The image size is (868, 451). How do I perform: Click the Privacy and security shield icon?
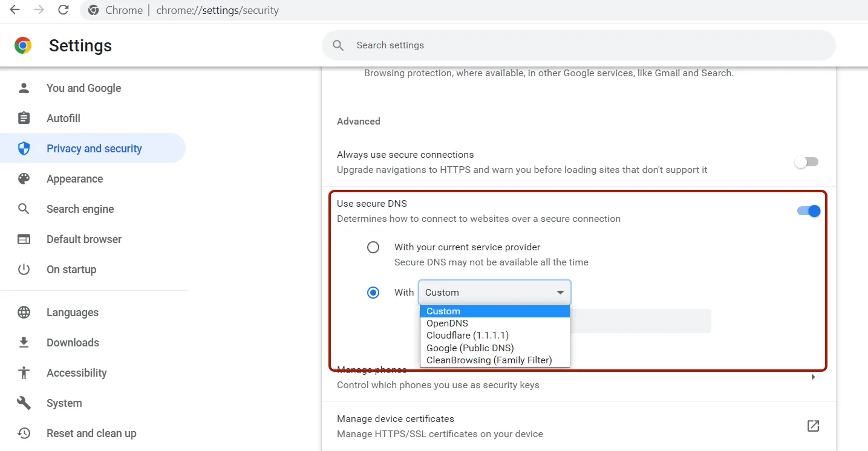(x=24, y=148)
